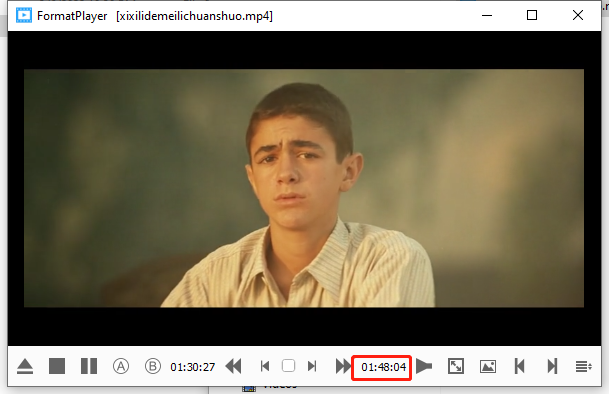Capture a snapshot with the picture icon
Screen dimensions: 609x394
pos(488,366)
